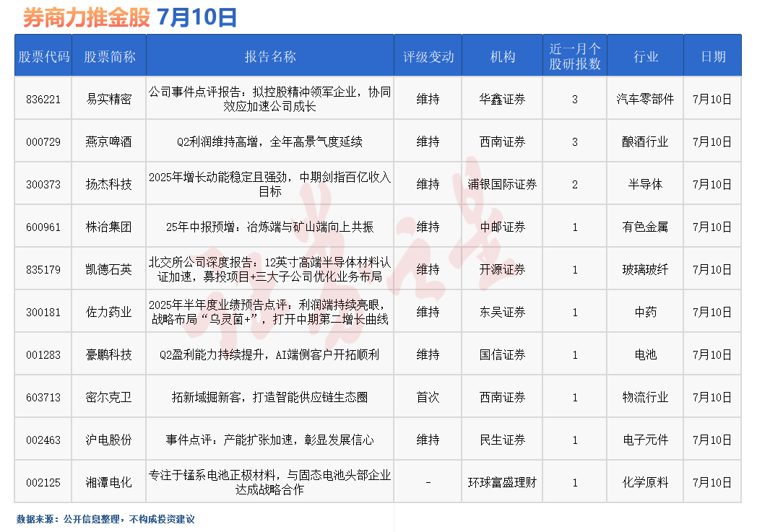Click the 机构 column header

coord(503,56)
